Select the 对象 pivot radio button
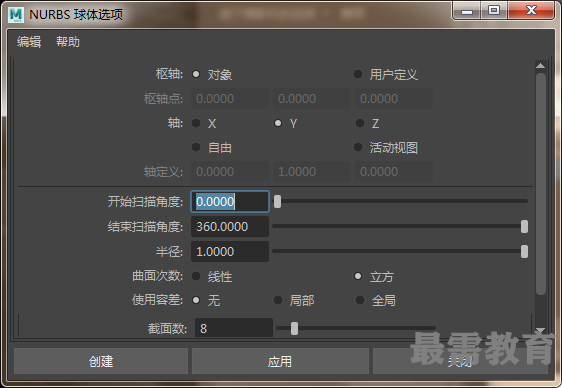This screenshot has width=562, height=388. coord(196,74)
